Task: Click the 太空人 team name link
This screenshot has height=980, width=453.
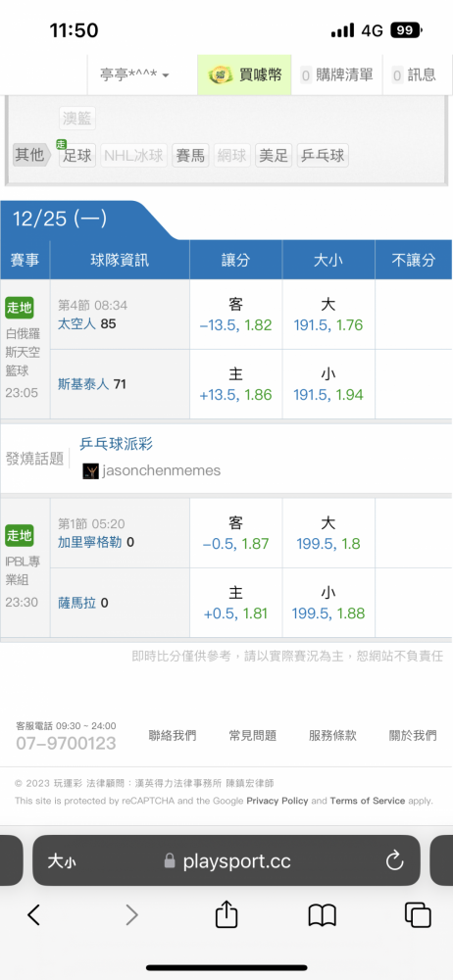Action: (x=76, y=323)
